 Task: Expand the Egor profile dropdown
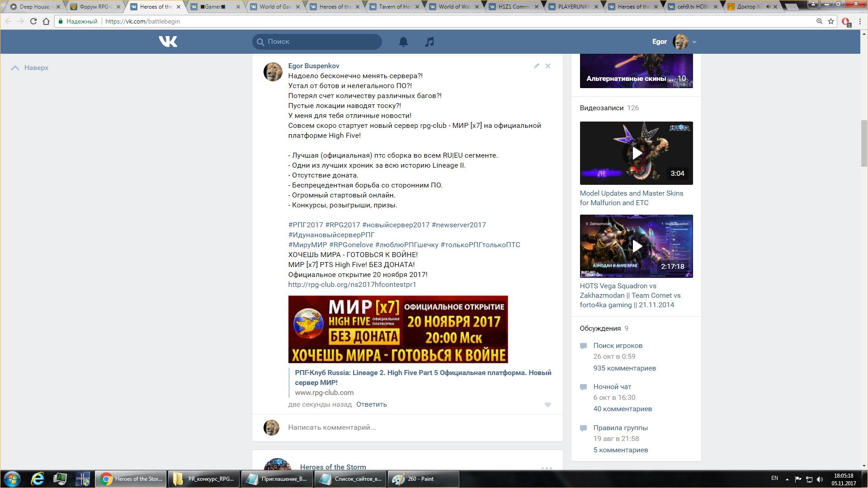click(x=694, y=42)
